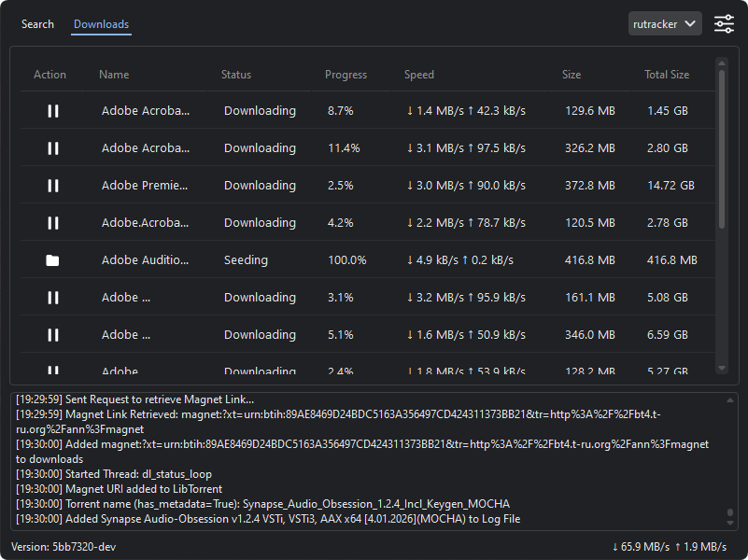Sort by the Name column header
Viewport: 748px width, 560px height.
point(114,75)
